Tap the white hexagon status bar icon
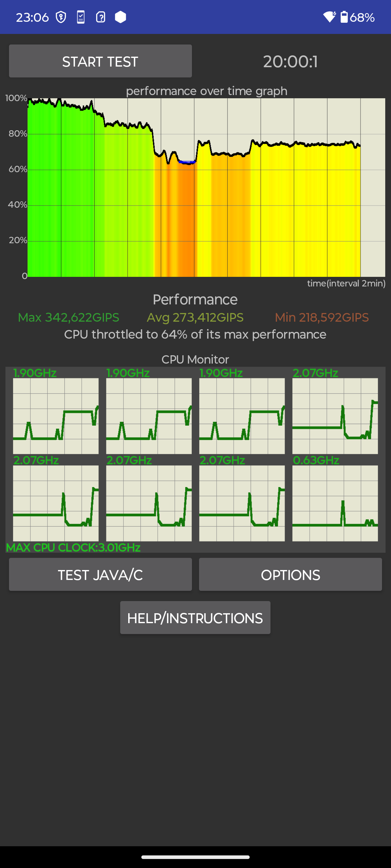The width and height of the screenshot is (391, 868). (x=121, y=17)
